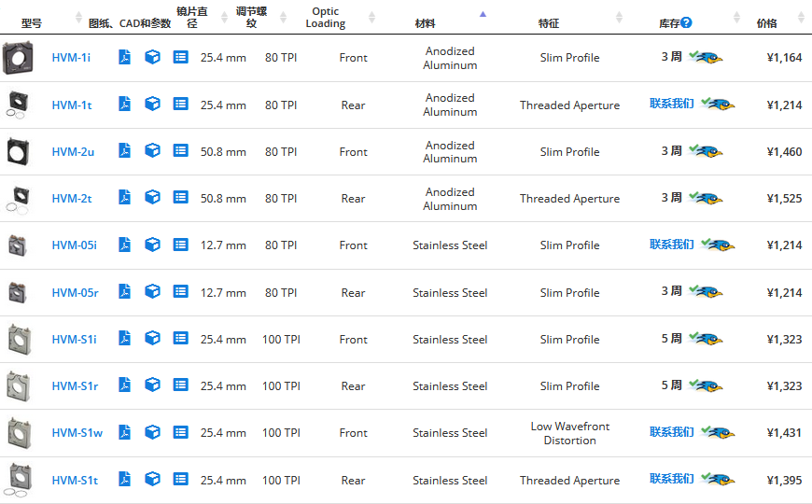
Task: Click HVM-S1i product thumbnail image
Action: click(20, 340)
